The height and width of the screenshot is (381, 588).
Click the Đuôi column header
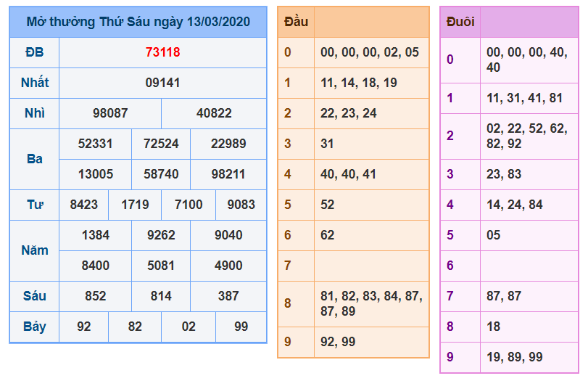[x=460, y=22]
